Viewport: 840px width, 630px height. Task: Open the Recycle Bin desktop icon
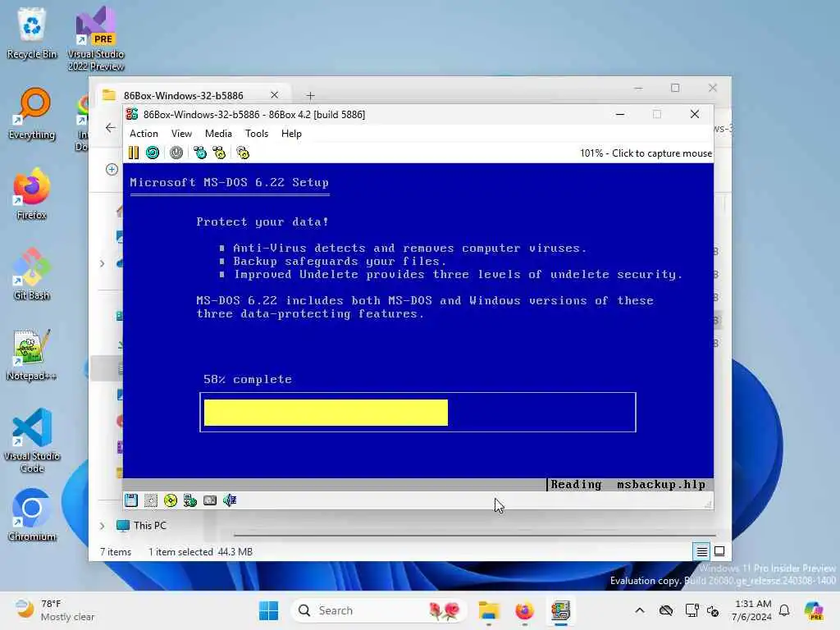[x=32, y=33]
